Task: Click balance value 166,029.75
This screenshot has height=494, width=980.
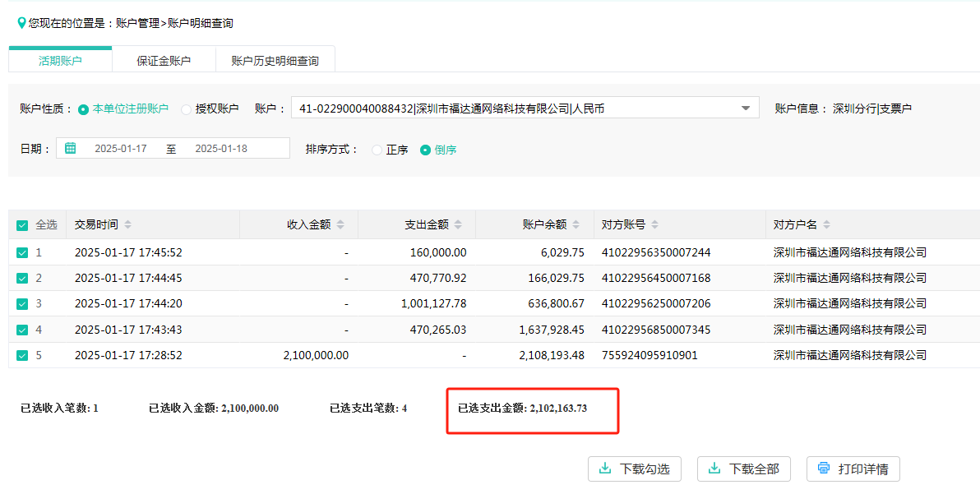Action: point(557,278)
